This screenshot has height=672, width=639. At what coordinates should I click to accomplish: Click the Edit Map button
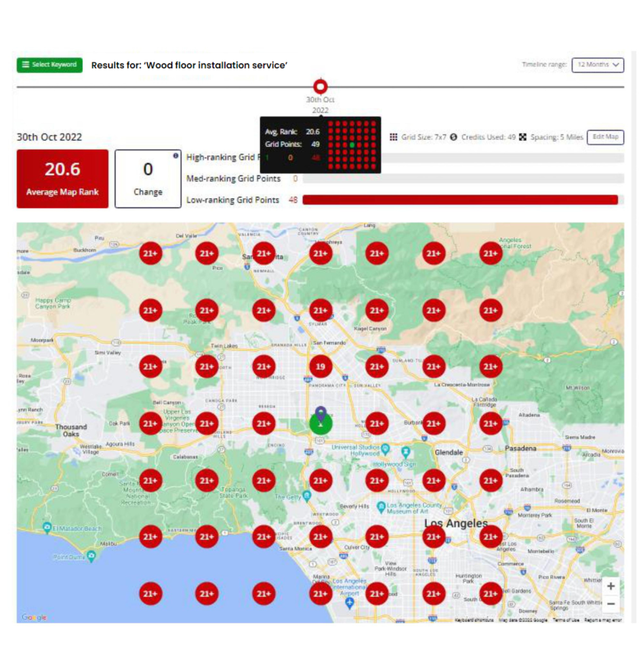[x=605, y=137]
